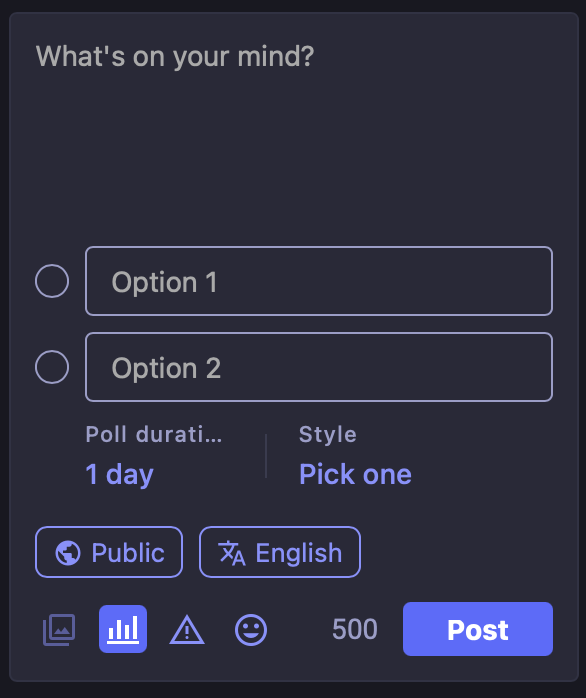
Task: Toggle the highlighted poll chart icon
Action: tap(123, 629)
